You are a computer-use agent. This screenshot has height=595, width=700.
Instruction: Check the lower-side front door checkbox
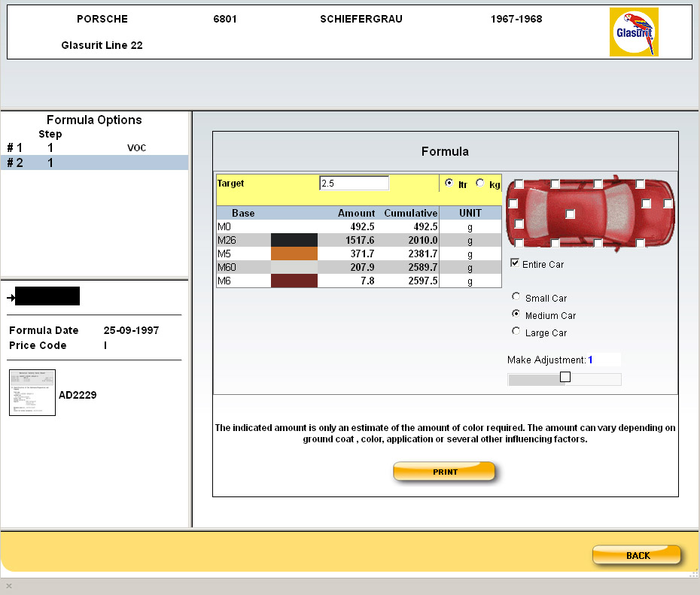pyautogui.click(x=598, y=243)
